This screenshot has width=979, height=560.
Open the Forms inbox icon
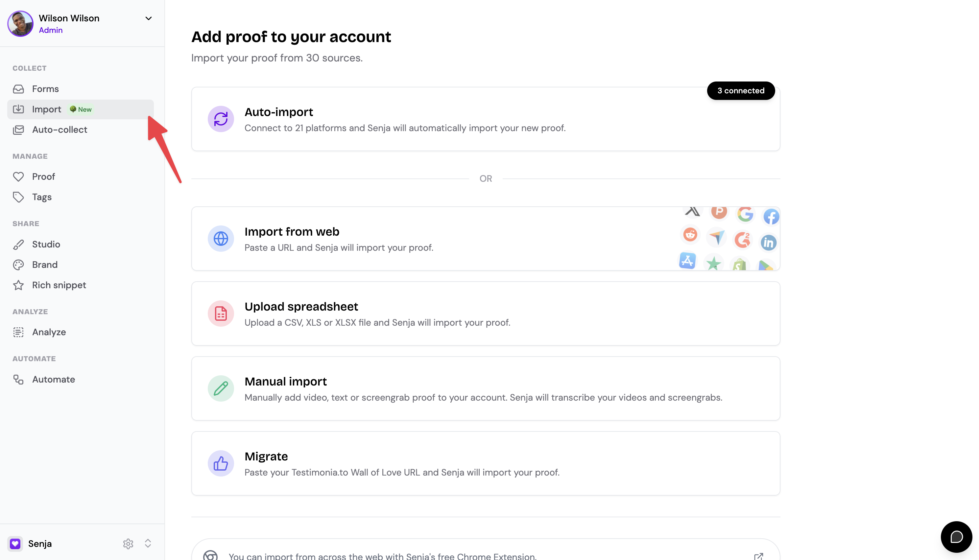pos(18,89)
